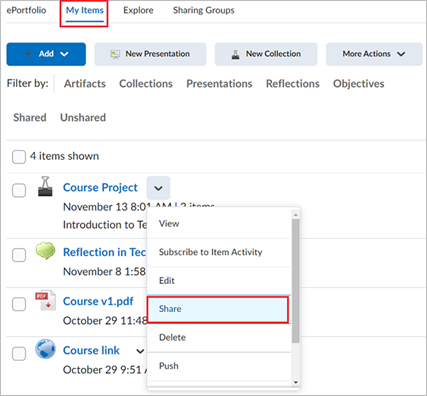
Task: Check the Course Project checkbox
Action: point(19,190)
